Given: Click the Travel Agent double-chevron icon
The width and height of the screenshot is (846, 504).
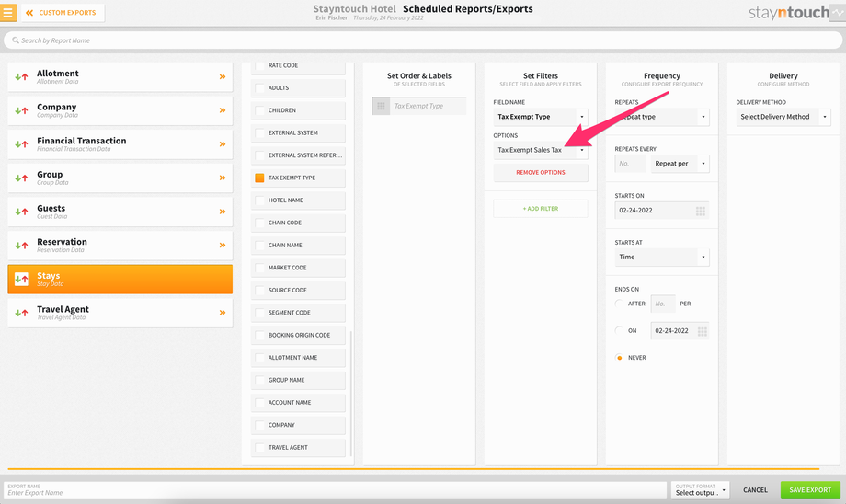Looking at the screenshot, I should pos(223,313).
